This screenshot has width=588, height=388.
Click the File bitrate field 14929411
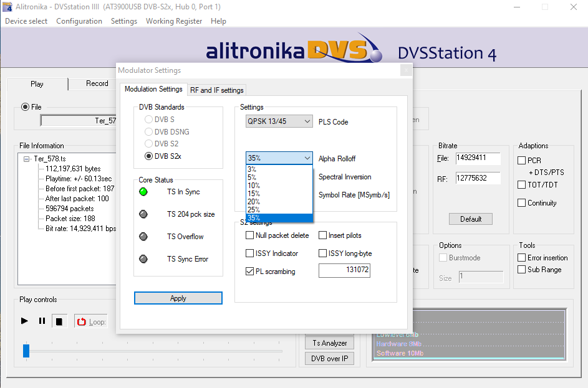pyautogui.click(x=478, y=158)
